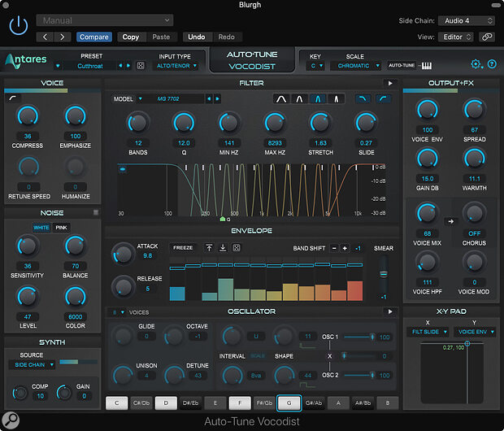The width and height of the screenshot is (504, 431).
Task: Click the X-Y pad crosshair handle
Action: pos(467,343)
